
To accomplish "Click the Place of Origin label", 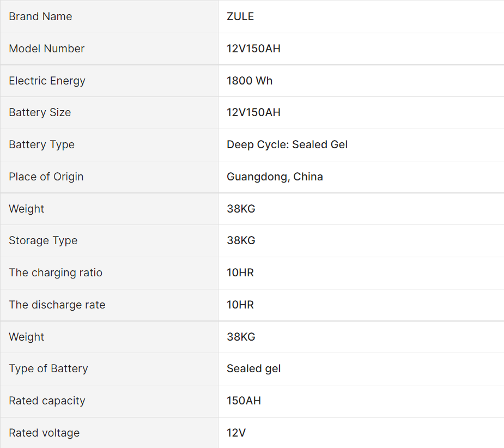I will pos(46,177).
